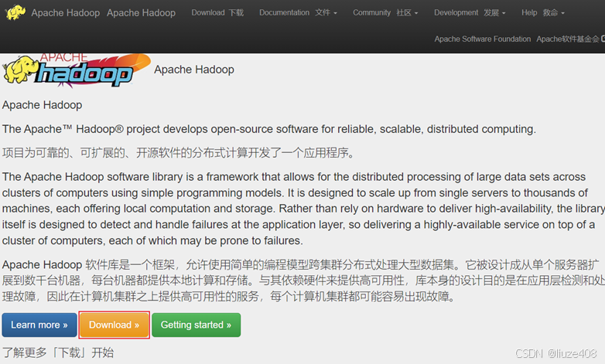Click the caption 了解更多「下载」开始
This screenshot has width=605, height=364.
point(58,352)
